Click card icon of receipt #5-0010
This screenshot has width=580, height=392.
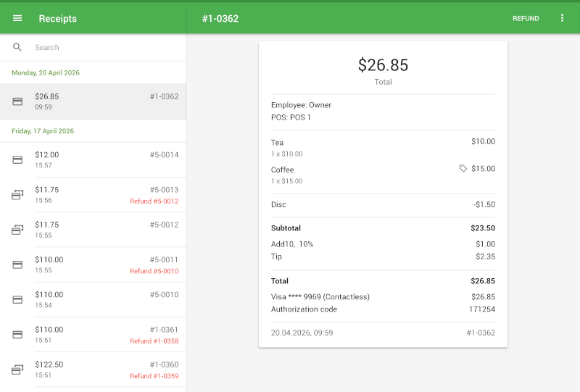(17, 299)
